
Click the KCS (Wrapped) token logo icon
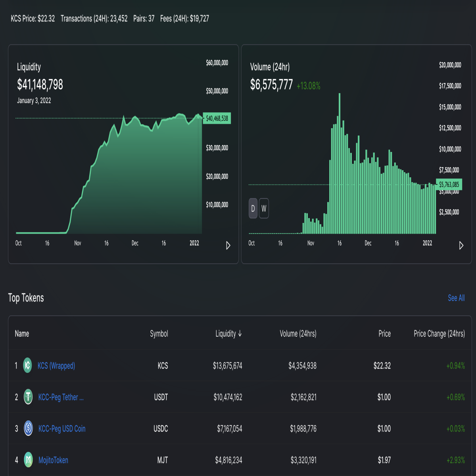(x=27, y=365)
